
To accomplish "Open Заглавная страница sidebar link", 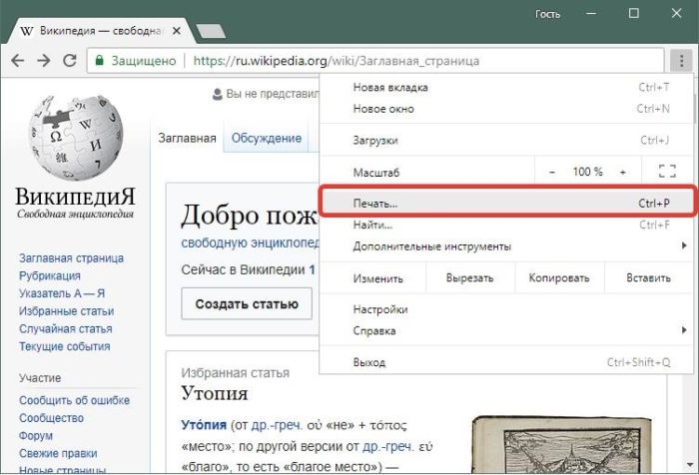I will tap(71, 258).
